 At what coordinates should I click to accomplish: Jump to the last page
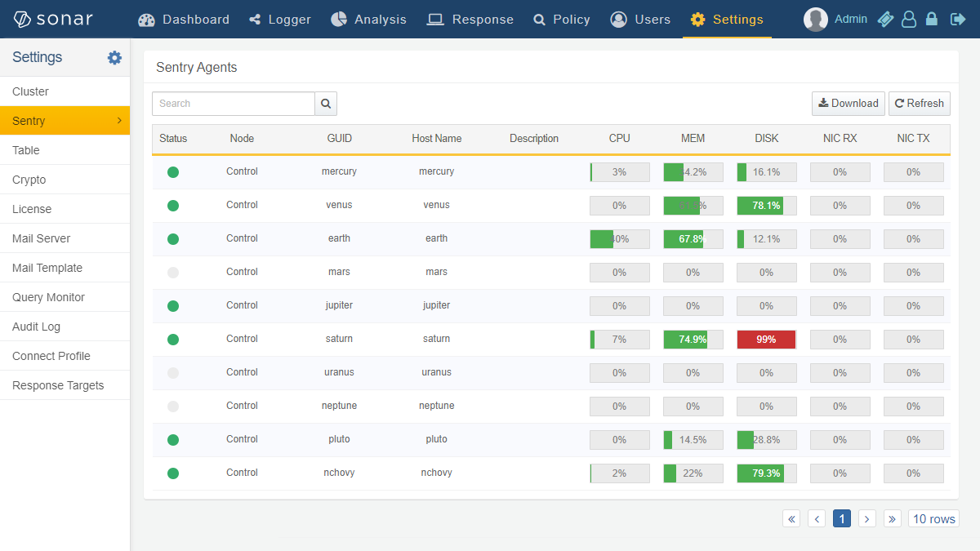coord(893,519)
